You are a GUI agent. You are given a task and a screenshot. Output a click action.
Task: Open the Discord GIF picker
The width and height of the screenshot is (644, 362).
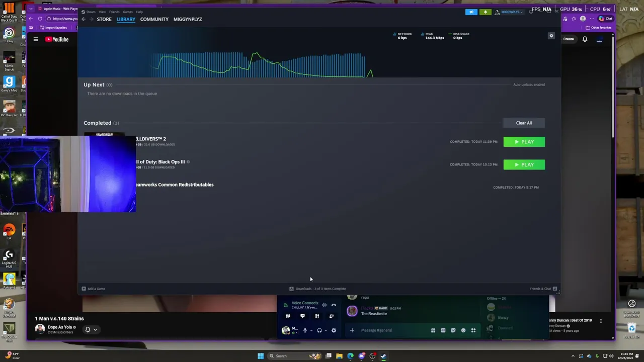click(443, 330)
